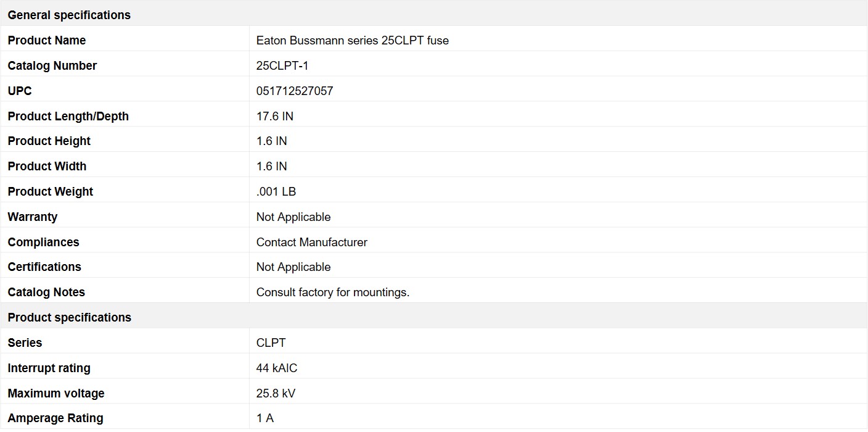Screen dimensions: 868x432
Task: Click the Certifications row label
Action: click(x=44, y=267)
